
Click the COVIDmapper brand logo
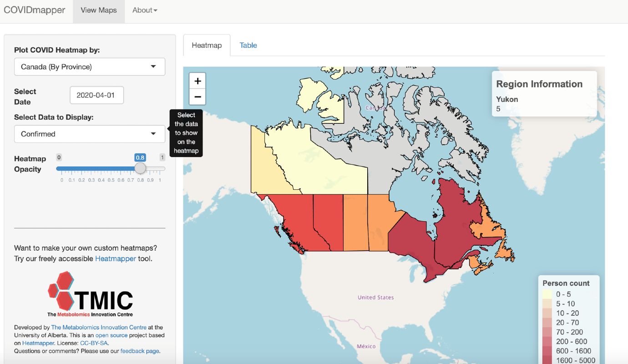tap(34, 10)
